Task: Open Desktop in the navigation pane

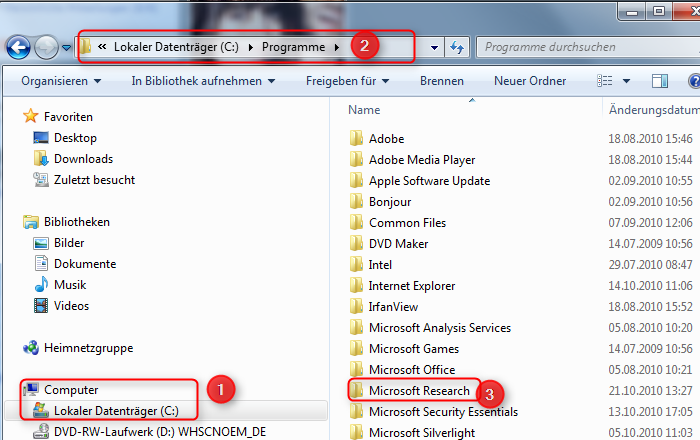Action: 75,138
